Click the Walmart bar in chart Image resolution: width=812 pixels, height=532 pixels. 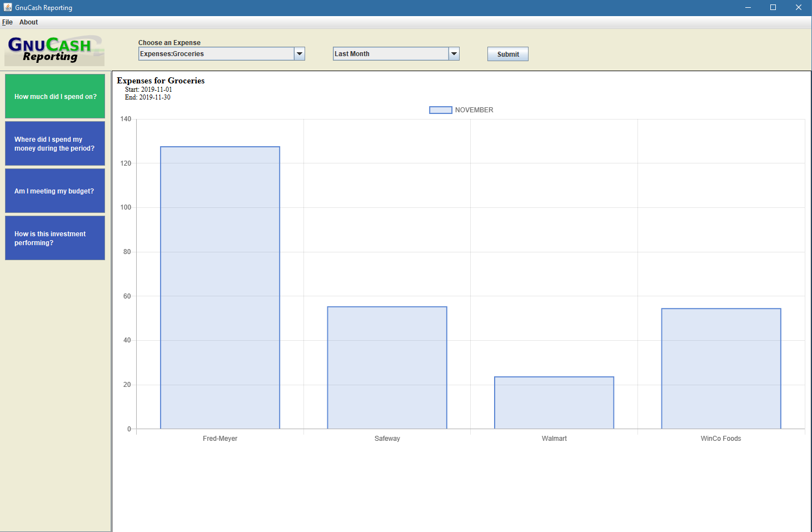tap(554, 402)
